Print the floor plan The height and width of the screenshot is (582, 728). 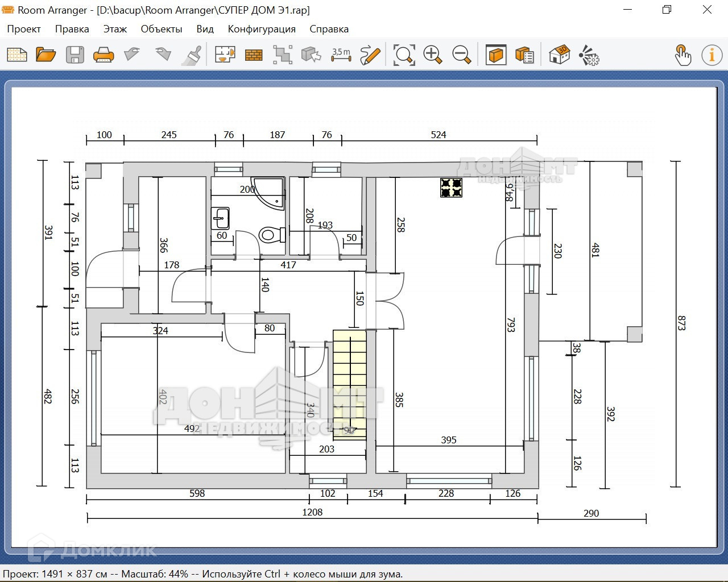click(x=104, y=55)
